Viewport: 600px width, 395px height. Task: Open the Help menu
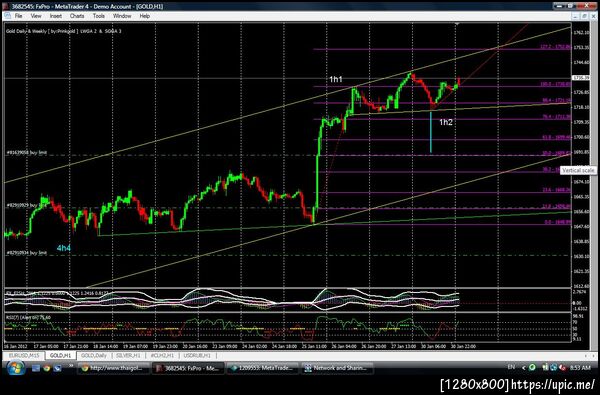(x=145, y=16)
